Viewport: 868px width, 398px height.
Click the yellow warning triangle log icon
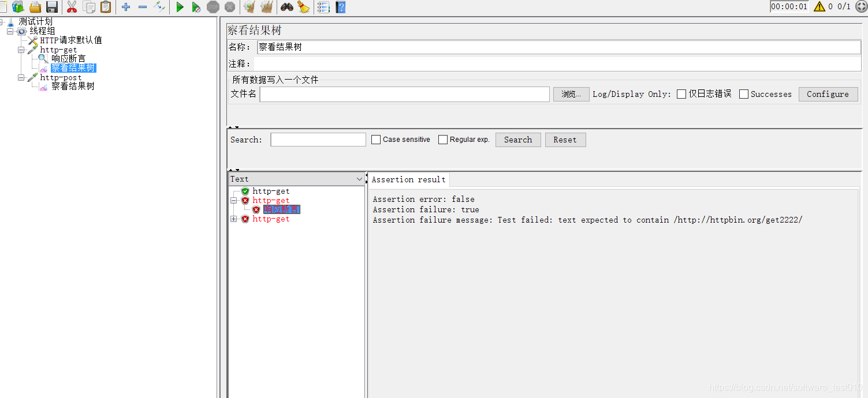pos(819,6)
